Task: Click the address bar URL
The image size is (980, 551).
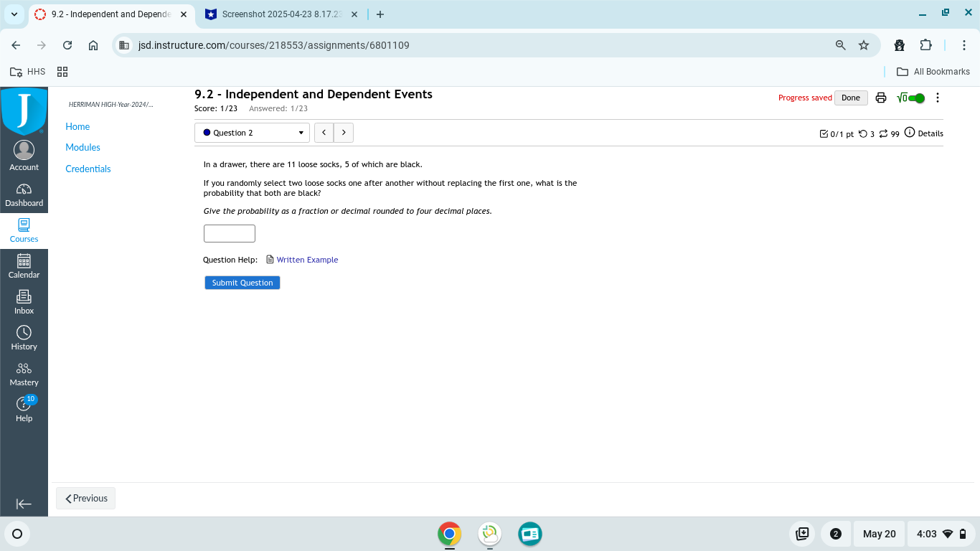Action: pyautogui.click(x=273, y=45)
